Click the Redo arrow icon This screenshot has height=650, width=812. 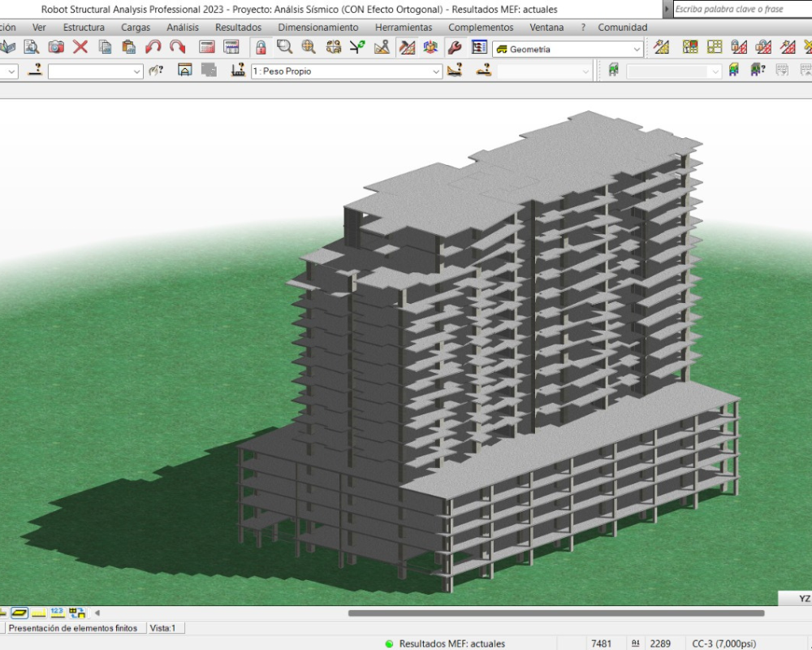tap(177, 47)
